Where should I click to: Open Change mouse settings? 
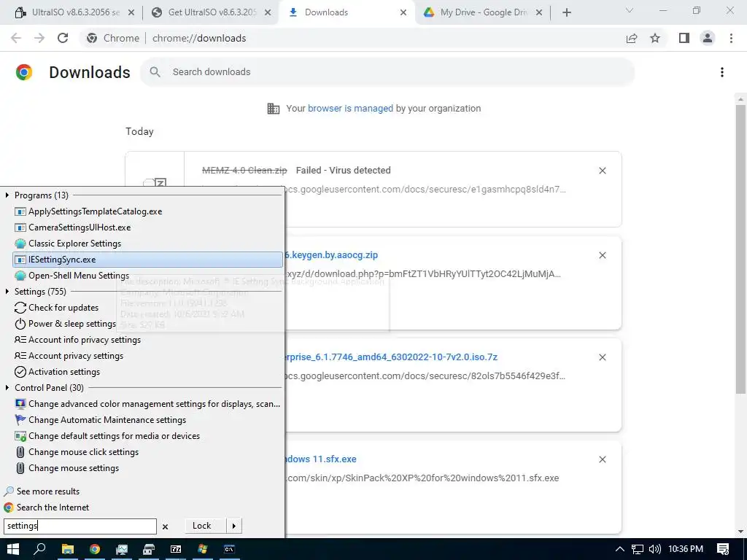(x=148, y=468)
